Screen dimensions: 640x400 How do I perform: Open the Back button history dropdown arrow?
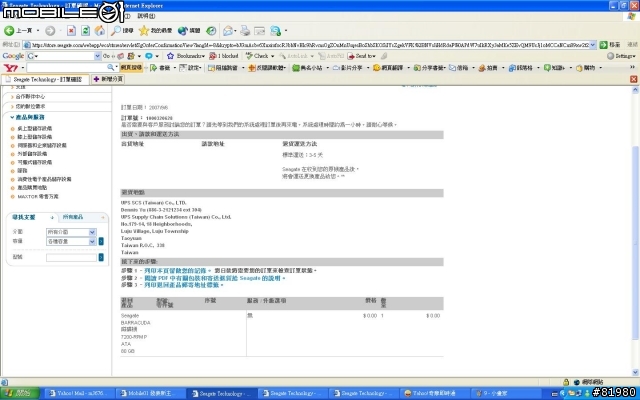(x=38, y=31)
